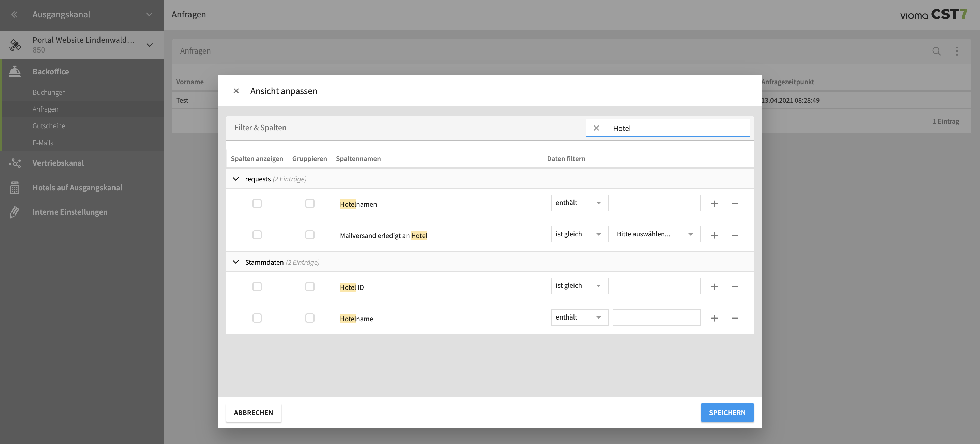This screenshot has height=444, width=980.
Task: Check Spalten anzeigen for Hotelname
Action: point(257,319)
